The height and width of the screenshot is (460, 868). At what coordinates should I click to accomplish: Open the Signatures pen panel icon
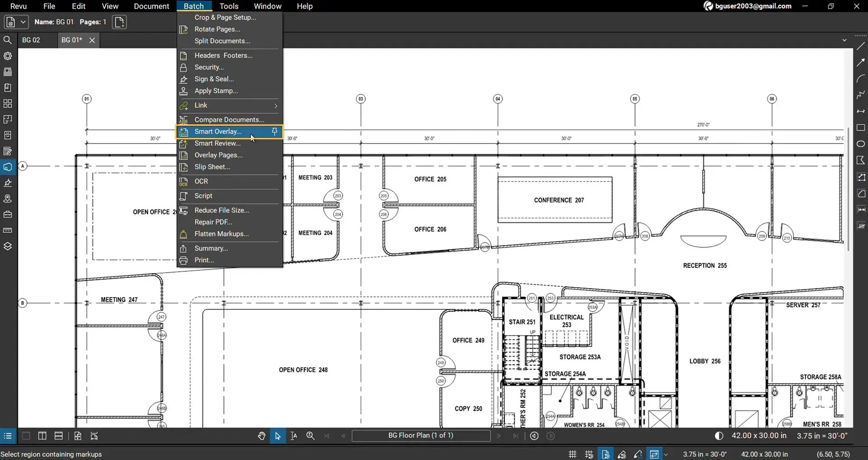coord(8,183)
